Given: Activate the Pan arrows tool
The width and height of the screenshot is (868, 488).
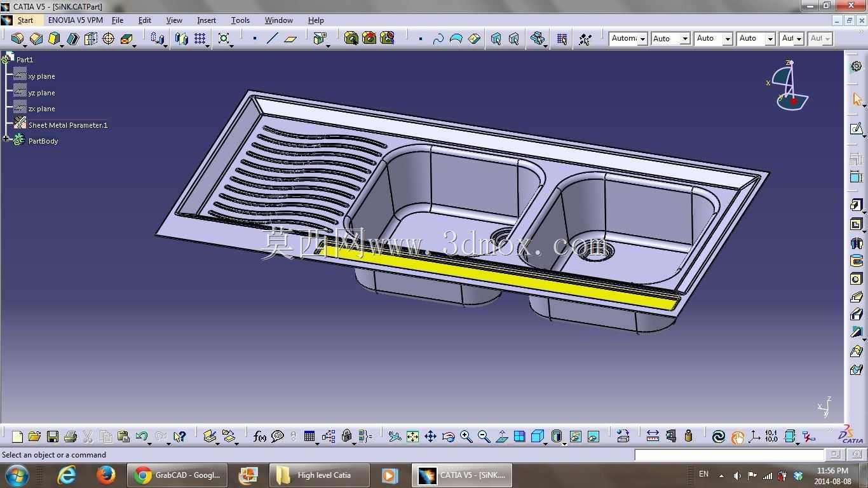Looking at the screenshot, I should (x=430, y=437).
